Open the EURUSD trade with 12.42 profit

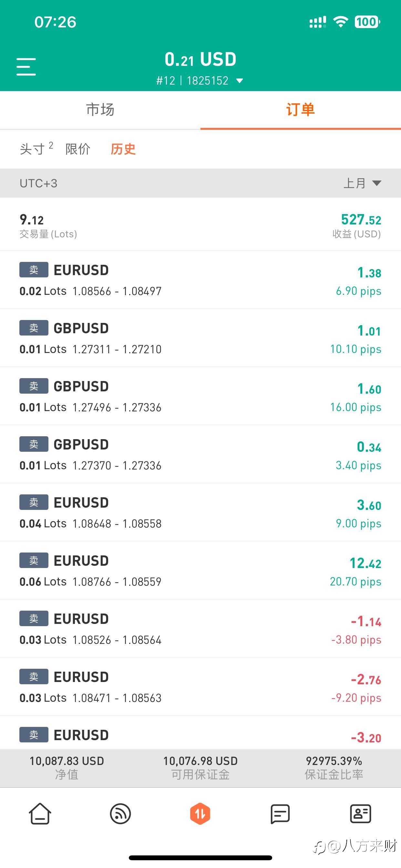pyautogui.click(x=200, y=571)
